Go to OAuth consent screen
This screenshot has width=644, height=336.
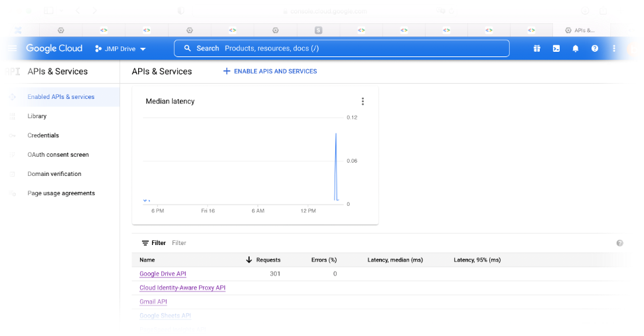point(58,155)
